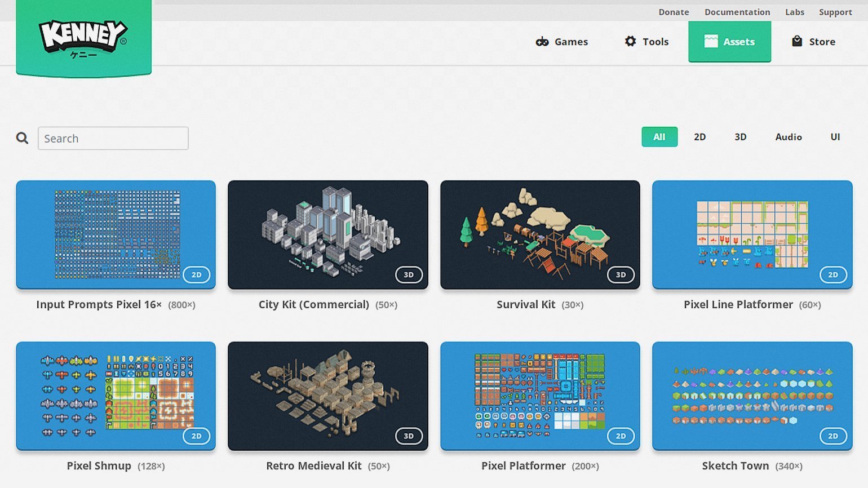The width and height of the screenshot is (868, 488).
Task: Click the 'Retro Medieval Kit' title text
Action: [x=314, y=466]
